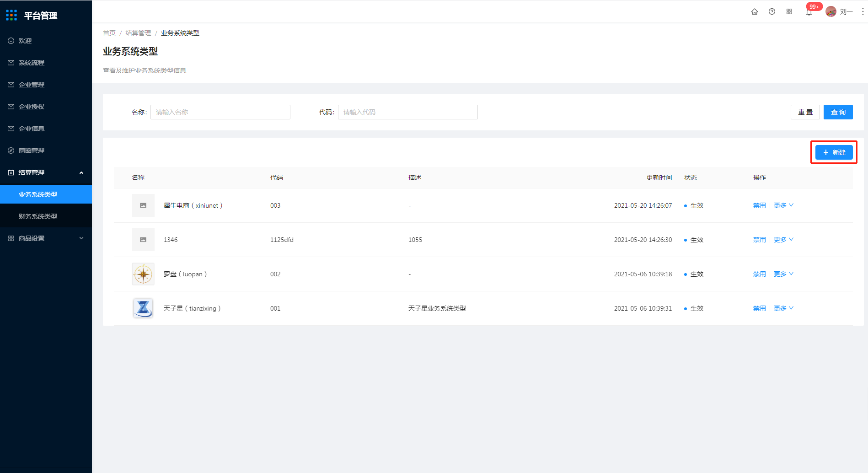Screen dimensions: 868x473
Task: Click the username 刘一 at top right
Action: (846, 12)
